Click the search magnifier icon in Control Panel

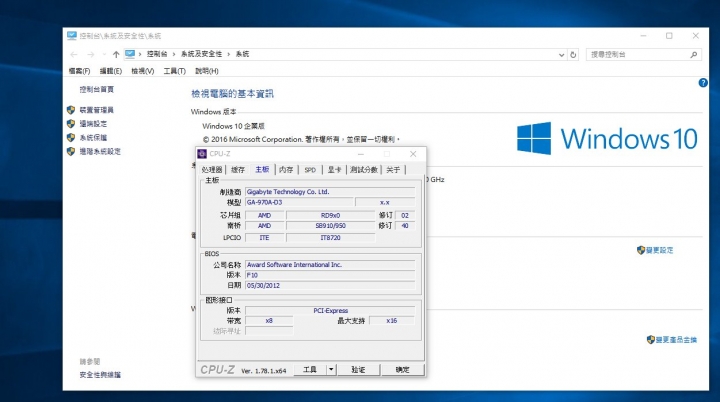coord(693,55)
